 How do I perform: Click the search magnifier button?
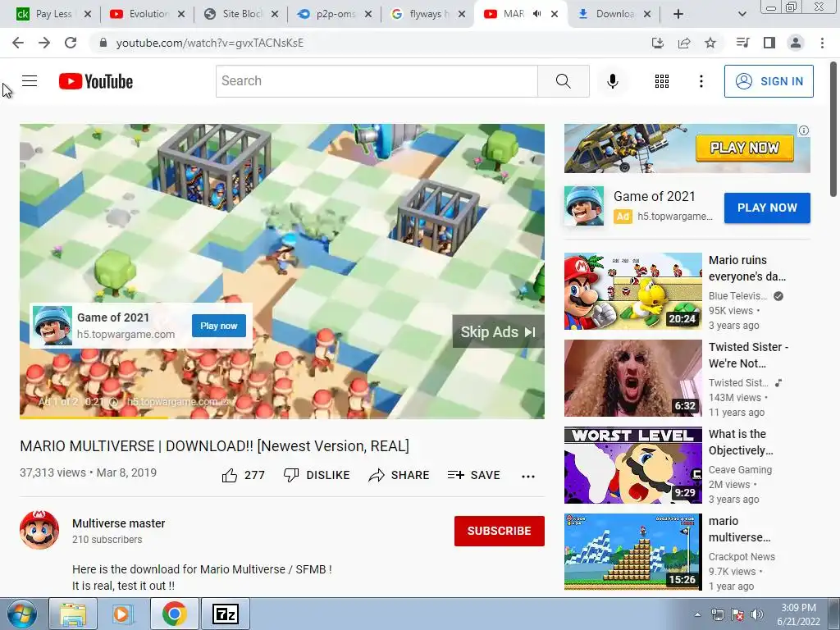point(563,81)
